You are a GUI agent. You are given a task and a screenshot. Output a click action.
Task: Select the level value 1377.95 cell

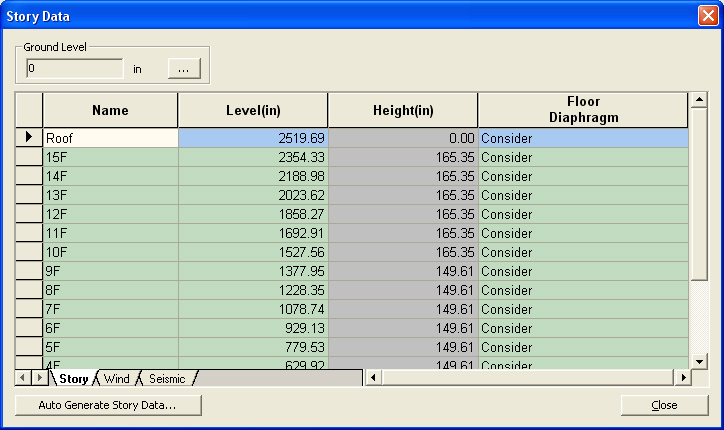click(252, 271)
